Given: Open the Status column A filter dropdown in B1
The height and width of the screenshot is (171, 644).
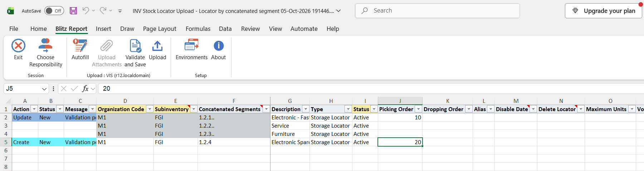Looking at the screenshot, I should click(60, 109).
